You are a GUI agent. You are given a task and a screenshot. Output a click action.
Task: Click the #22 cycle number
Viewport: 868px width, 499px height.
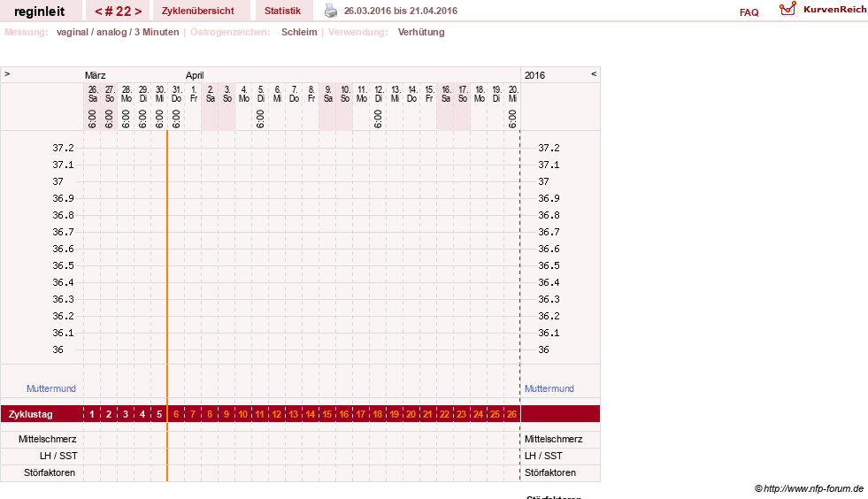pos(118,12)
